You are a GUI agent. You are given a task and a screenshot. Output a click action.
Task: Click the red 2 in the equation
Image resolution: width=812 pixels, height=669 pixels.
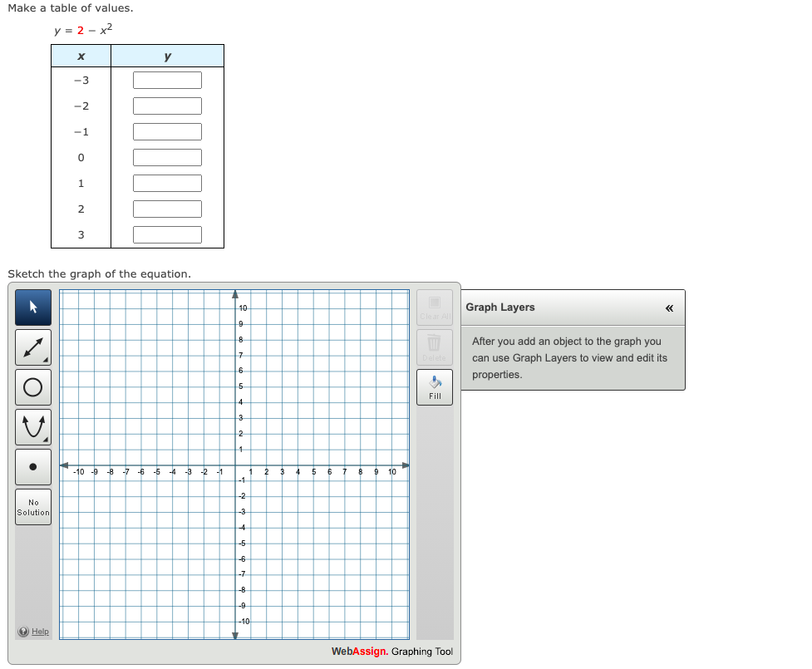81,31
